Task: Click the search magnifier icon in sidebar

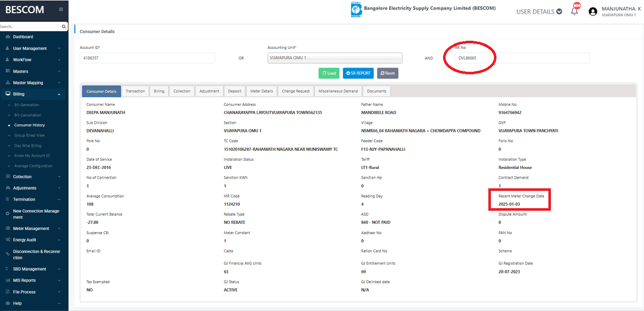Action: click(x=64, y=26)
